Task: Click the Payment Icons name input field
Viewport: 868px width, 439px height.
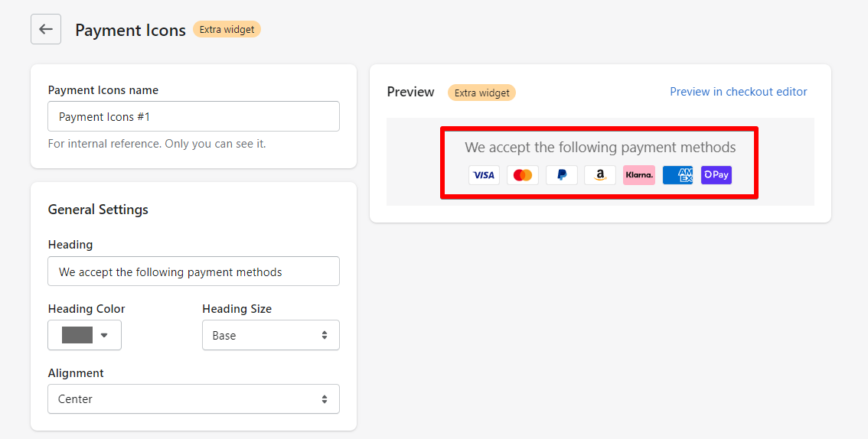Action: click(194, 116)
